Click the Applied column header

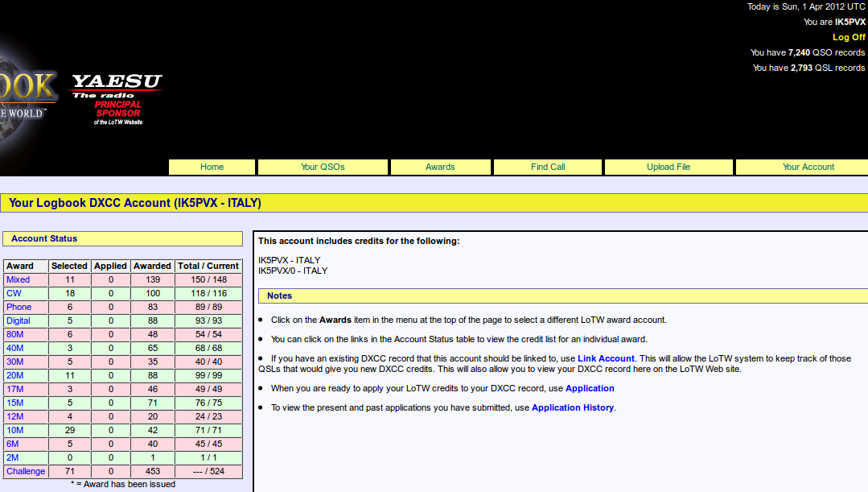click(111, 266)
